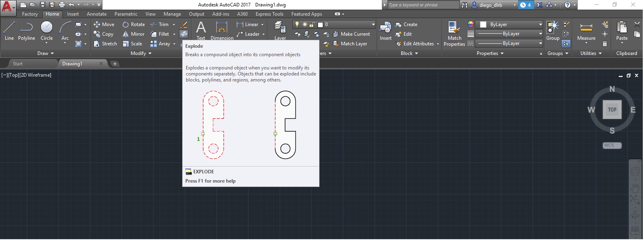
Task: Select the Polyline tool
Action: pos(27,31)
